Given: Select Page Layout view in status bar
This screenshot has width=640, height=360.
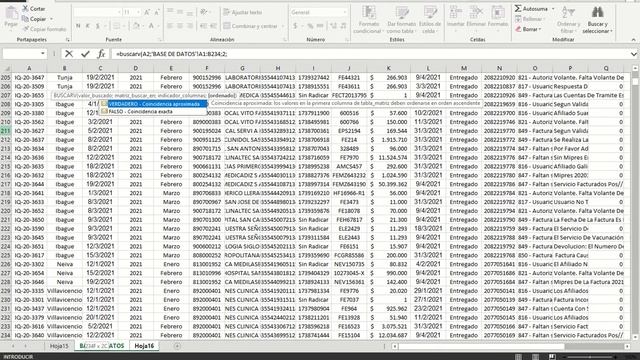Looking at the screenshot, I should (x=535, y=357).
